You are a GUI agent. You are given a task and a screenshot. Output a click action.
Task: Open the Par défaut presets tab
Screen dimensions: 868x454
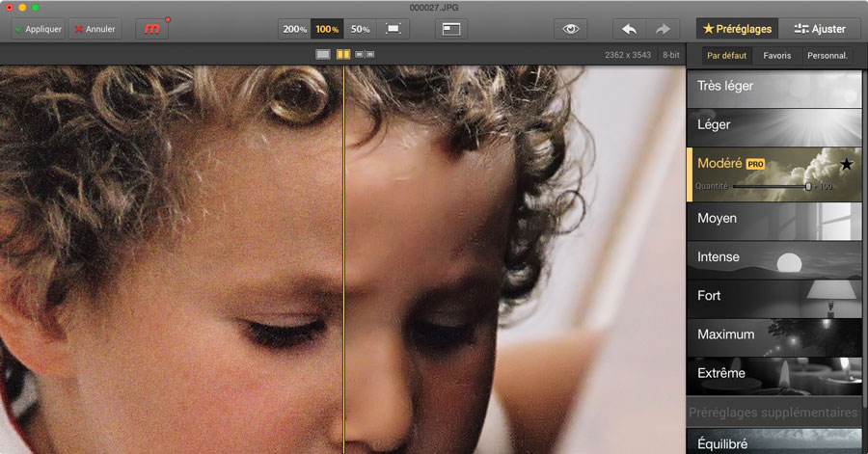[x=727, y=55]
